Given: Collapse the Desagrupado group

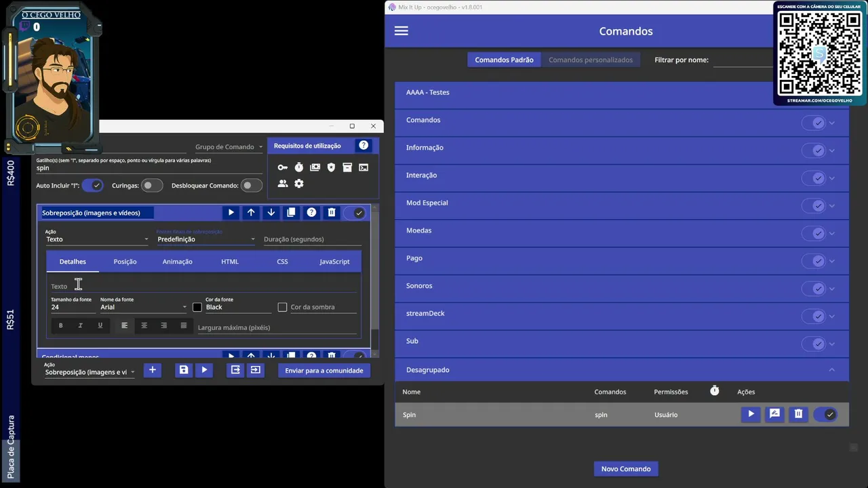Looking at the screenshot, I should pyautogui.click(x=832, y=369).
